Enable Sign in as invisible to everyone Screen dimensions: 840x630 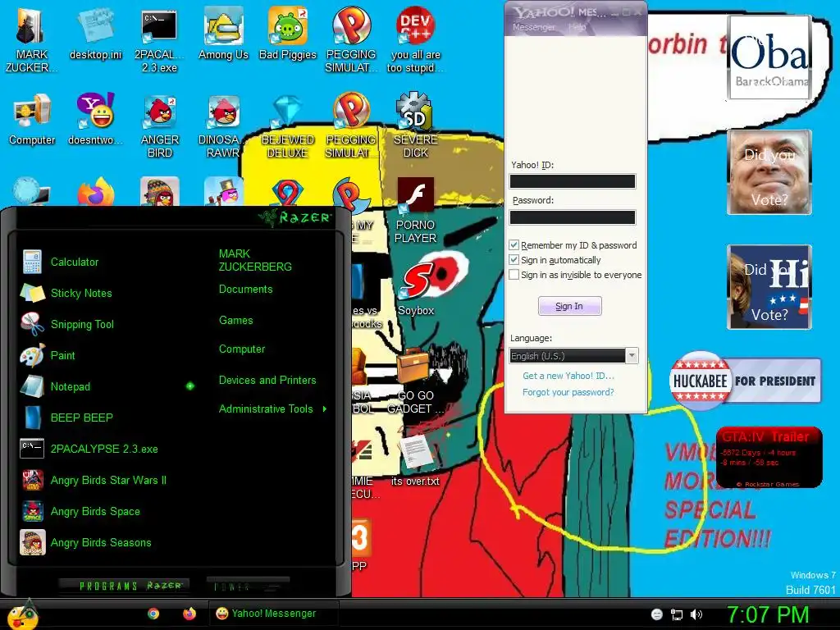click(514, 275)
